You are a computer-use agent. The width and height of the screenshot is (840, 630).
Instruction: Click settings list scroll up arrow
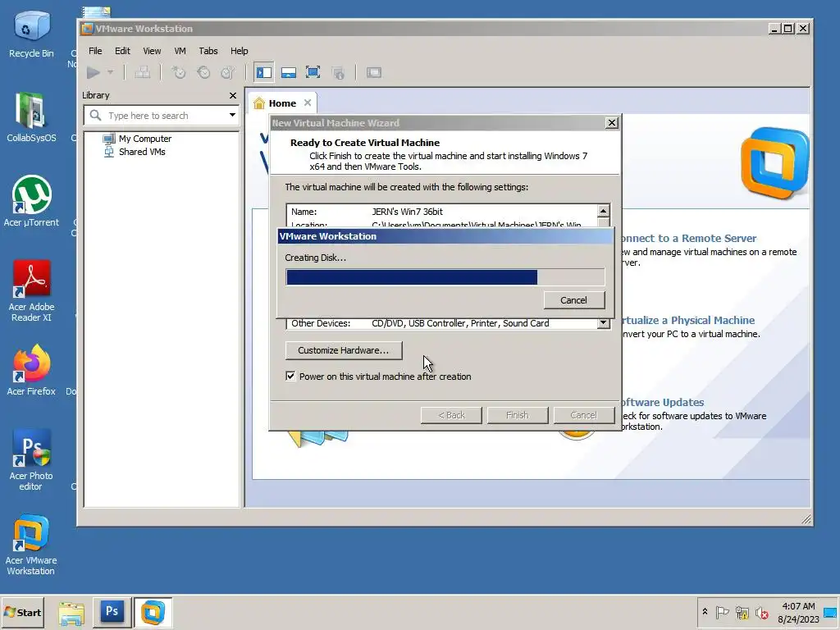(x=603, y=211)
